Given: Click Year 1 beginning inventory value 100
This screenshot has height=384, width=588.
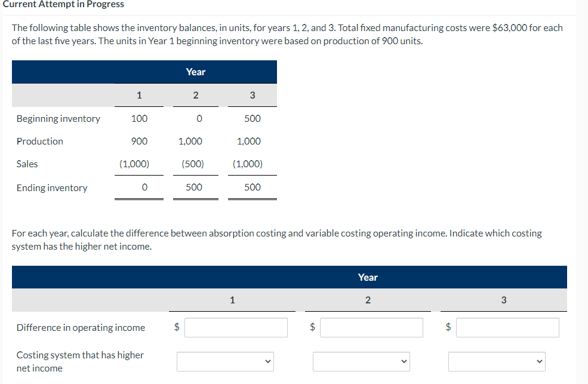Looking at the screenshot, I should click(139, 118).
